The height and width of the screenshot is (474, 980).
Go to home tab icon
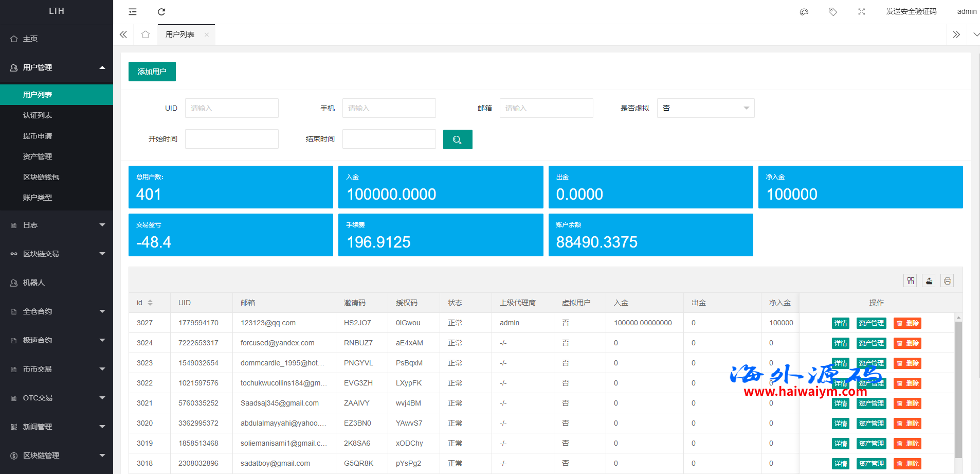146,34
